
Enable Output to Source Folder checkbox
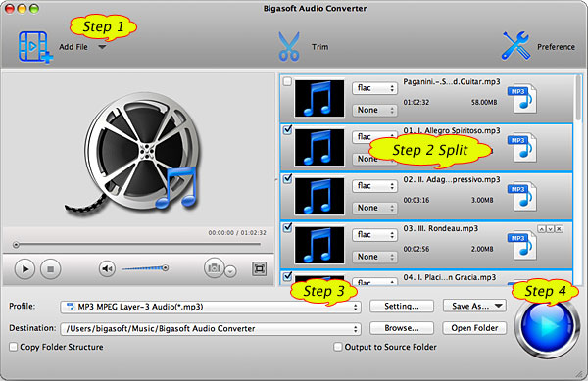(338, 347)
